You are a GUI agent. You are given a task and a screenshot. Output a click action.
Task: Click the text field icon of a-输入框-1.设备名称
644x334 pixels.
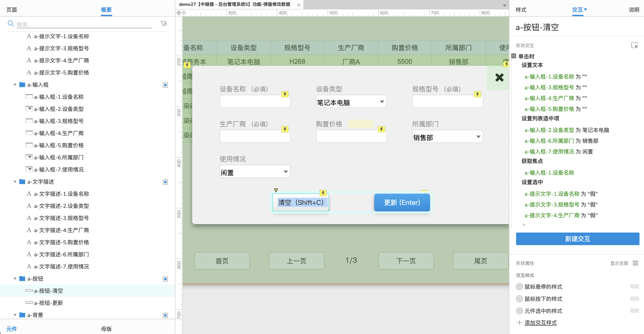click(29, 97)
